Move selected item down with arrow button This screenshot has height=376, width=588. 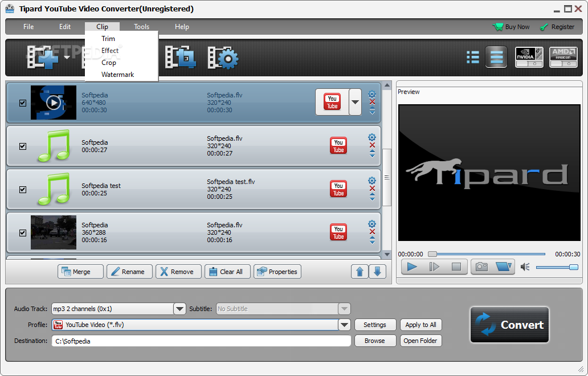tap(378, 271)
